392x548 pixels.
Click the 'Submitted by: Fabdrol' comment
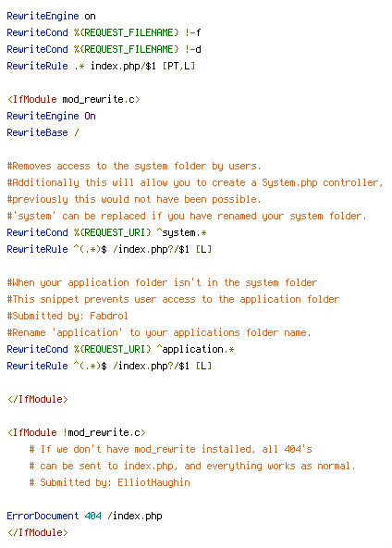coord(67,316)
